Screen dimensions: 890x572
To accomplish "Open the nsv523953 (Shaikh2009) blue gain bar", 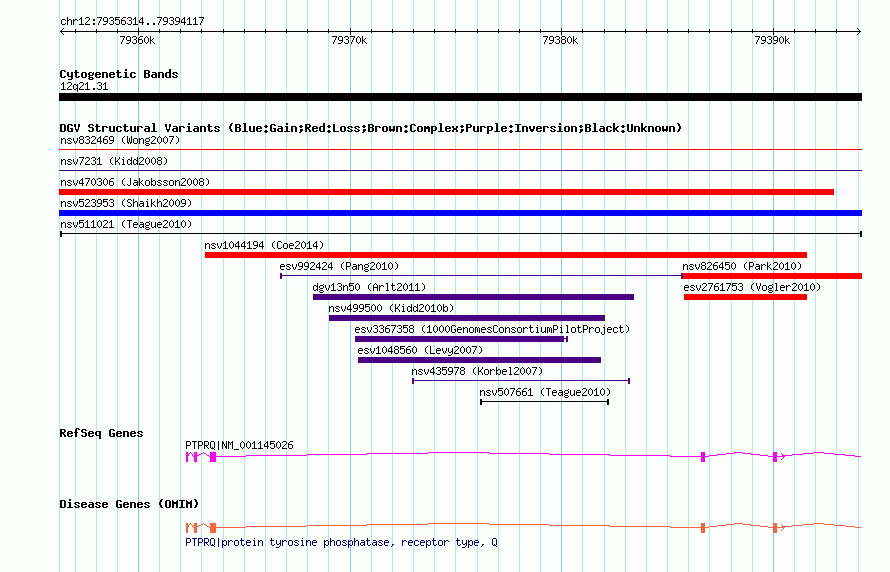I will click(460, 213).
